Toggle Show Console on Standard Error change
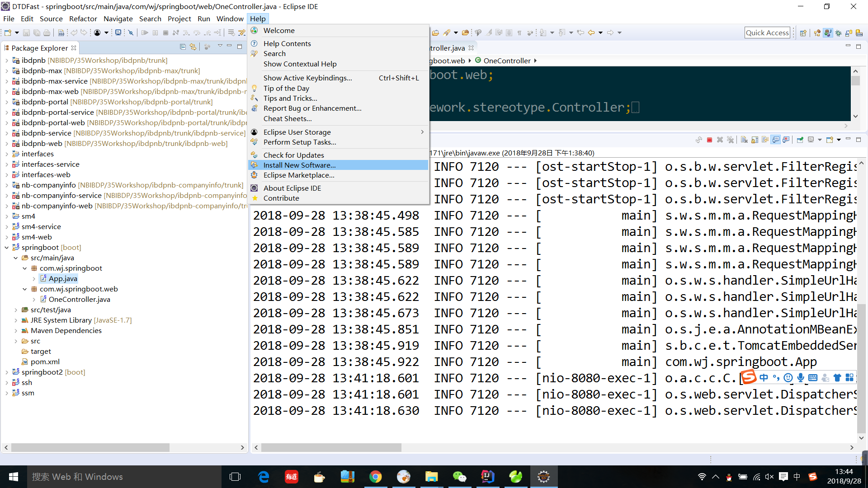This screenshot has height=488, width=868. [786, 140]
